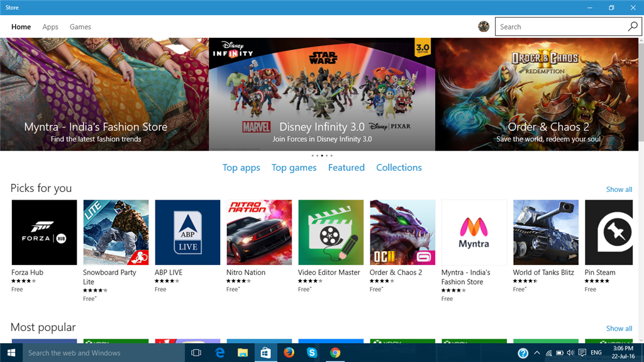Image resolution: width=644 pixels, height=362 pixels.
Task: Open the Top apps link
Action: coord(241,168)
